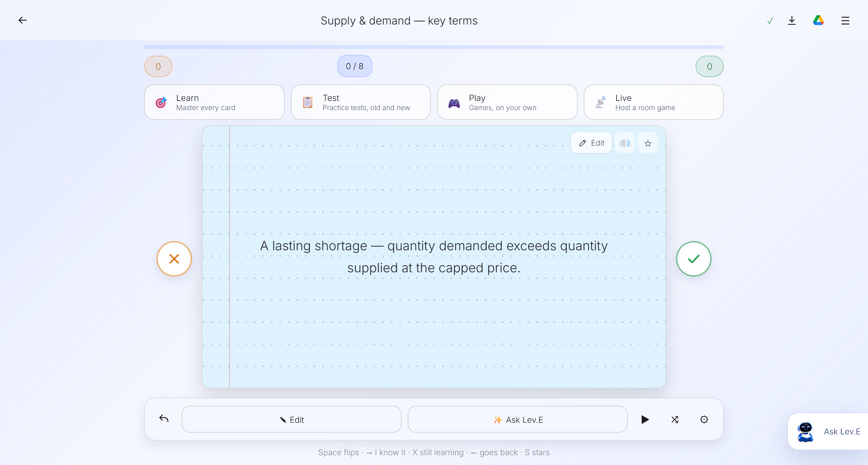Go back using the top-left arrow
The image size is (868, 465).
click(23, 20)
